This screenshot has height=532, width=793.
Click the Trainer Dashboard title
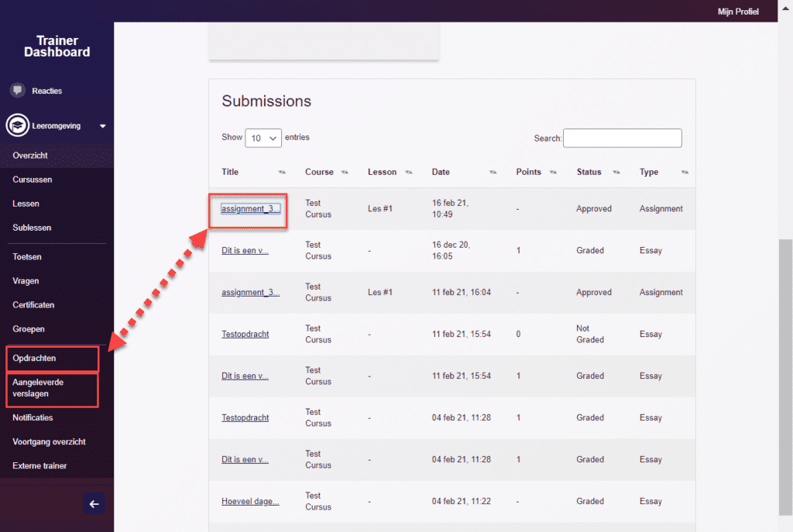pos(57,46)
